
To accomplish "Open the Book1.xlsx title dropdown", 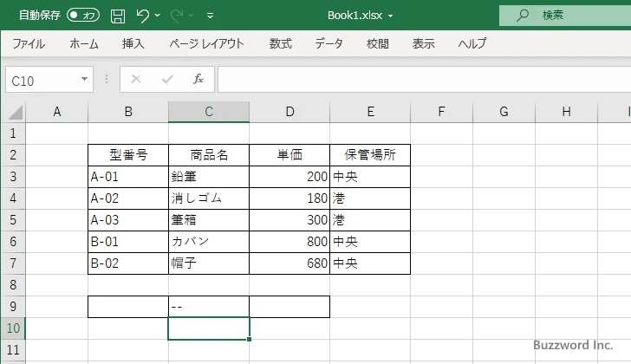I will (390, 16).
